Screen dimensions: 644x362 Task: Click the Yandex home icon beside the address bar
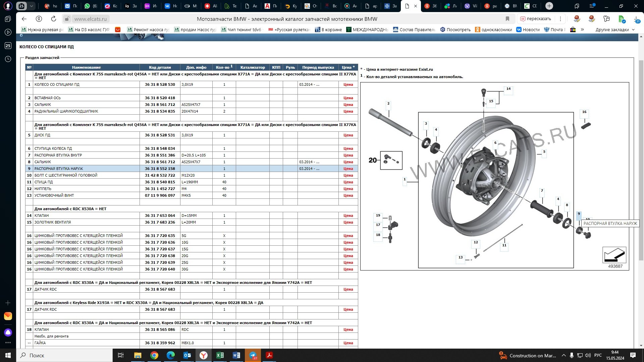[x=39, y=19]
